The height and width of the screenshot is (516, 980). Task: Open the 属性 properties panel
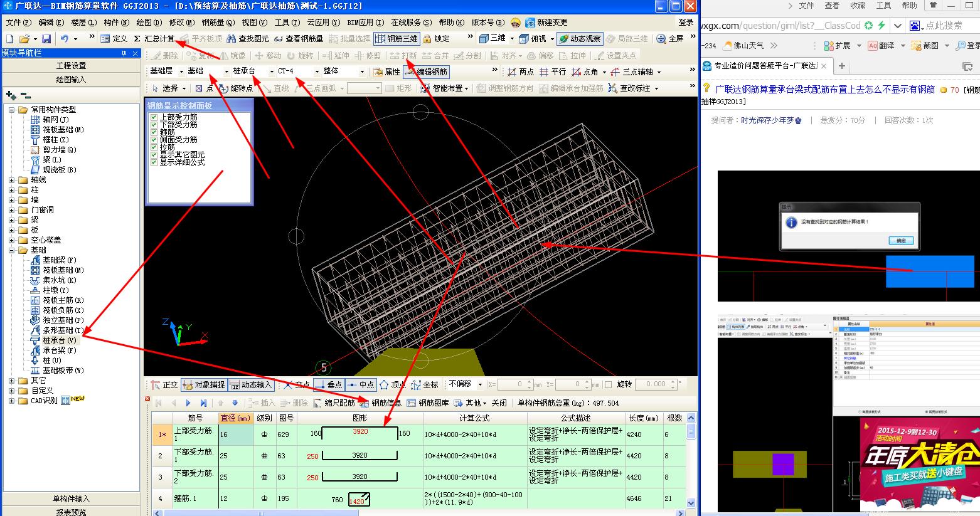386,71
